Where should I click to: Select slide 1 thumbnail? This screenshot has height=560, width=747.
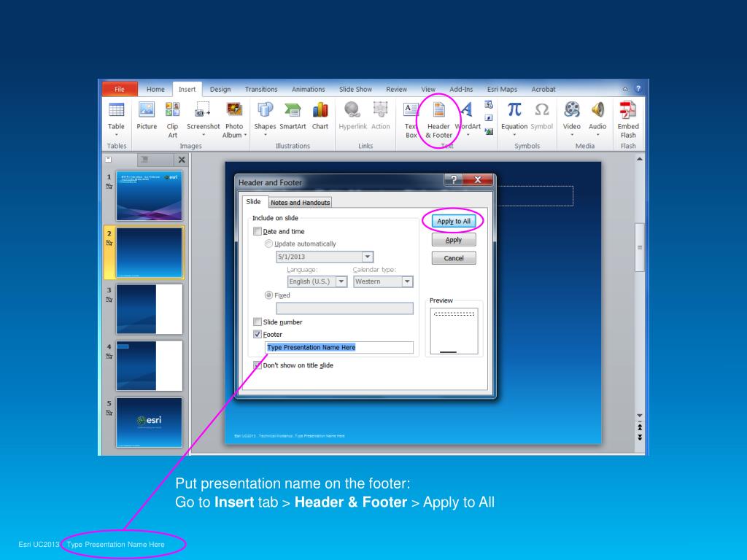pos(149,195)
